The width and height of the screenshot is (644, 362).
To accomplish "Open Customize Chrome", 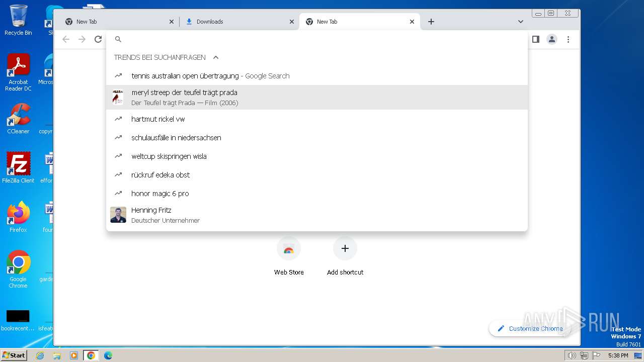I will [530, 328].
